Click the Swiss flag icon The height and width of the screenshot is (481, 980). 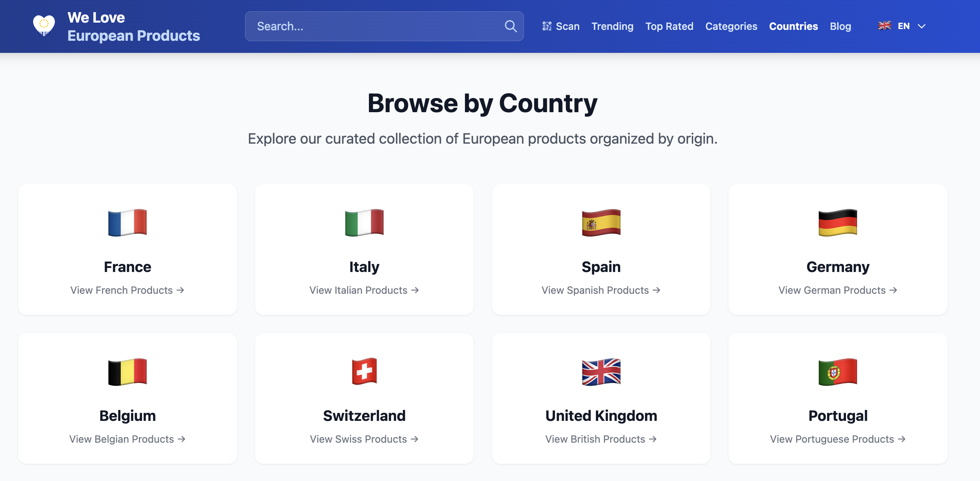coord(364,372)
